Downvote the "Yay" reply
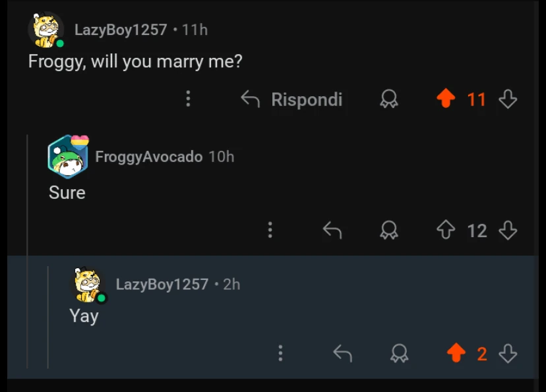The image size is (546, 392). (x=508, y=354)
